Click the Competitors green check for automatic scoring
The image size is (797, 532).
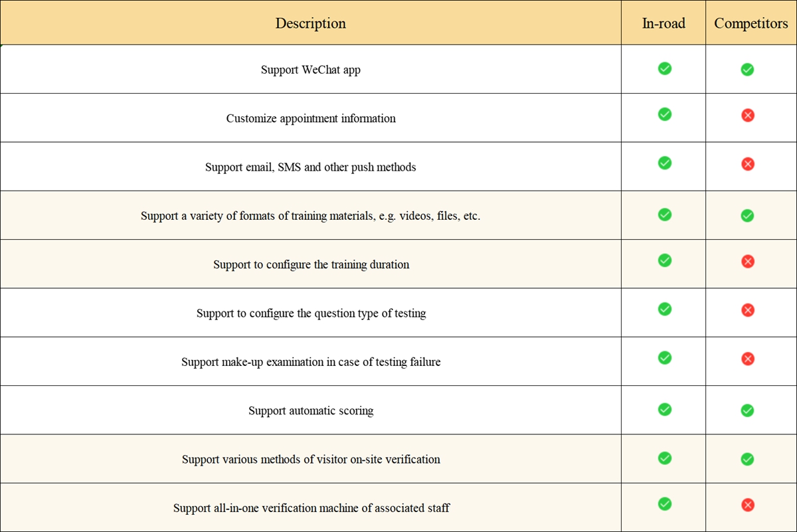click(747, 410)
